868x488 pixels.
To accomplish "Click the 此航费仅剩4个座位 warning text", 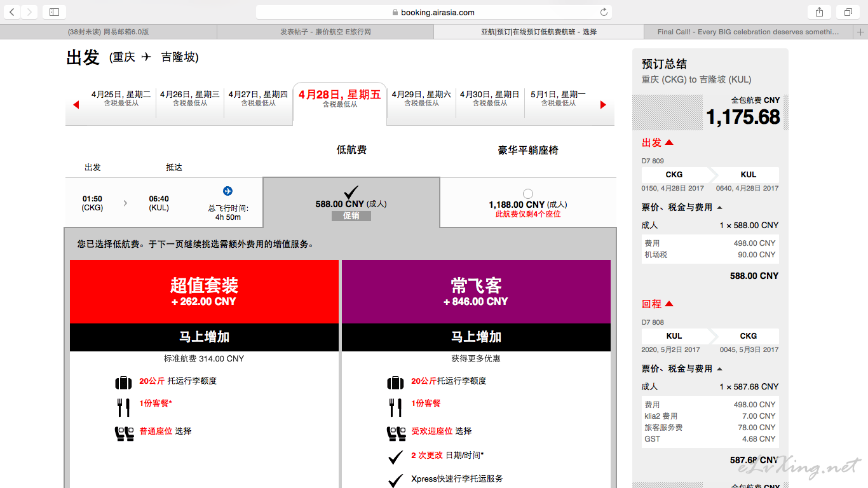I will 528,215.
